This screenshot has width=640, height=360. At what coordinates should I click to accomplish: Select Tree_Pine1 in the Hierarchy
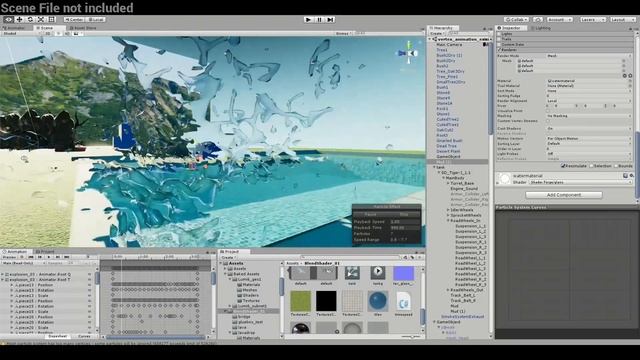(447, 76)
